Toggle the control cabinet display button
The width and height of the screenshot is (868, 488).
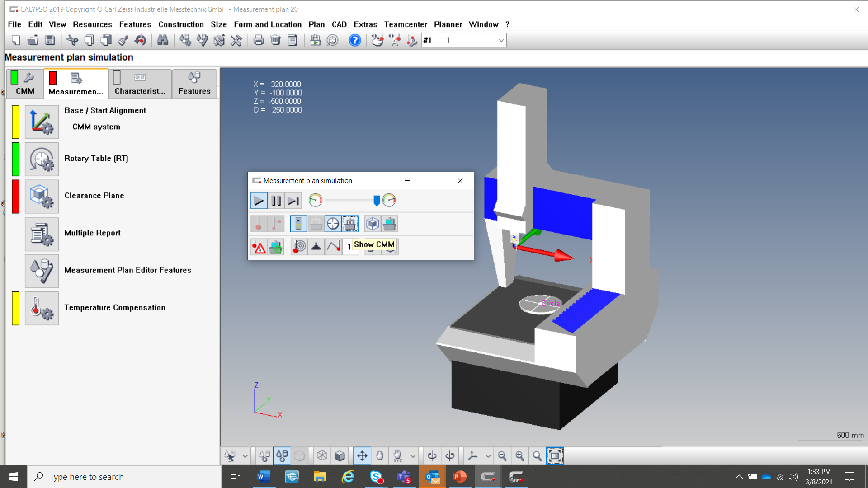point(298,224)
